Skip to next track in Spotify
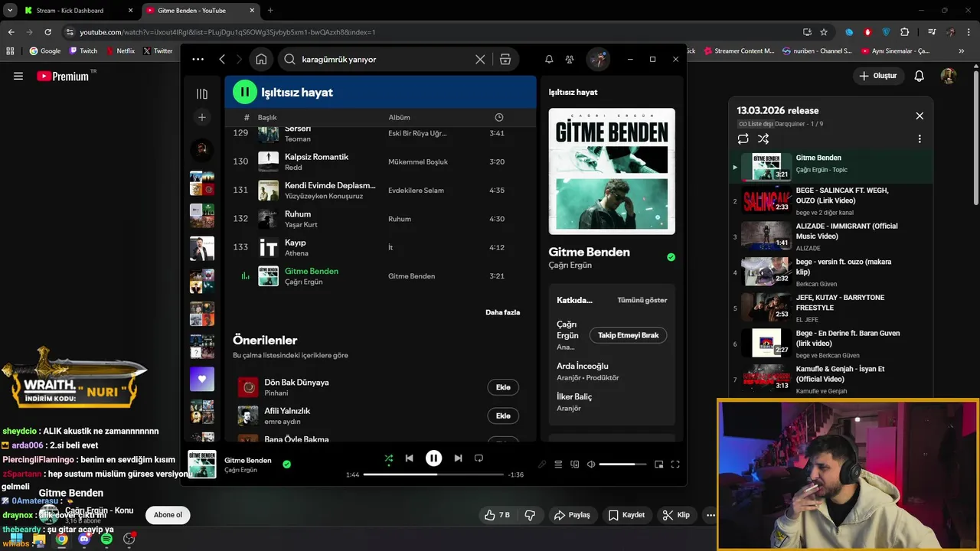Viewport: 980px width, 551px height. coord(458,458)
